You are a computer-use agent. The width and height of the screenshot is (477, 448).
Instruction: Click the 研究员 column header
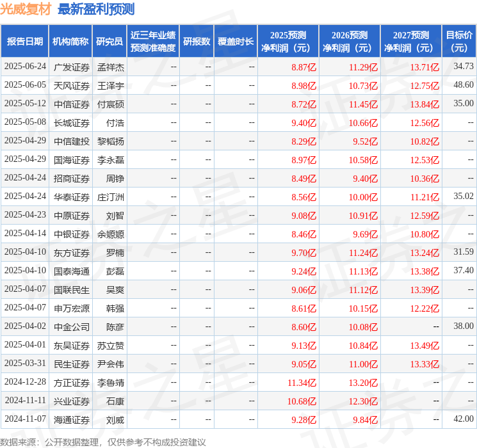pyautogui.click(x=109, y=42)
